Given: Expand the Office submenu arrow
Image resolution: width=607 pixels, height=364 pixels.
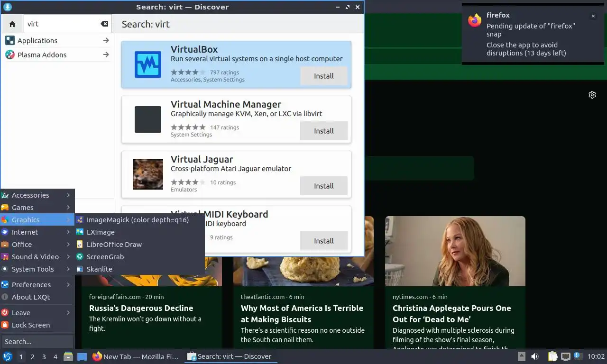Looking at the screenshot, I should coord(68,245).
